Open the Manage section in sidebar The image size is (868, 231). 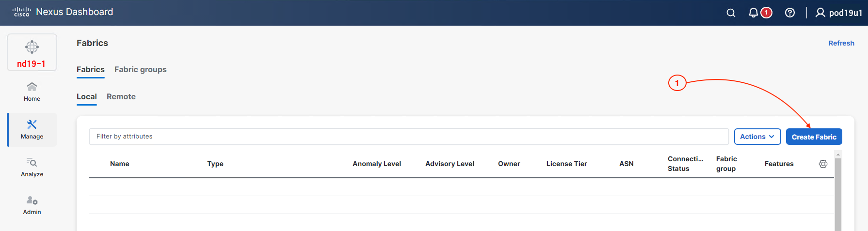point(32,129)
